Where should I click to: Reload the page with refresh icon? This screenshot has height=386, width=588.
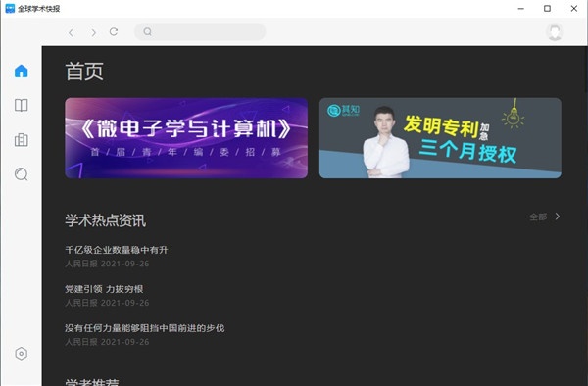coord(114,32)
